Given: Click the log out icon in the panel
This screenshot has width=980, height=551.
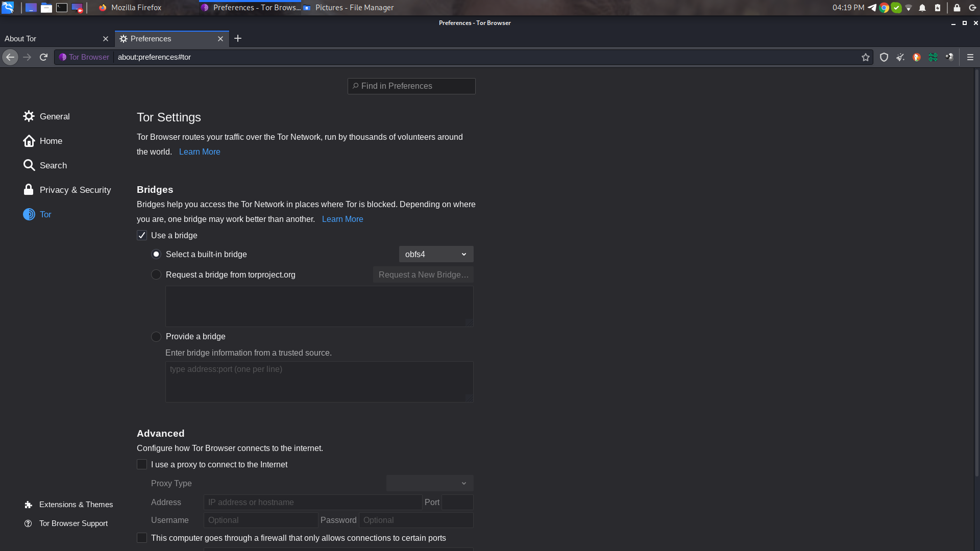Looking at the screenshot, I should tap(973, 8).
